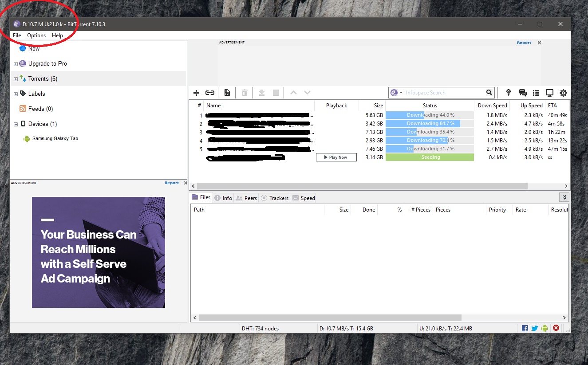Click the Infospace Search input field
This screenshot has width=588, height=365.
445,93
